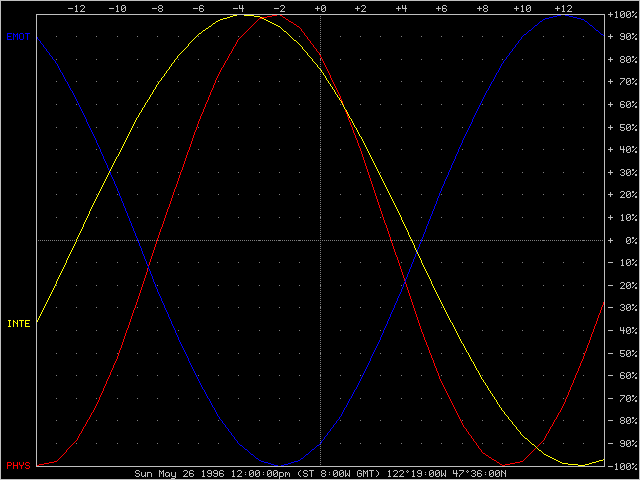Click the - 20% scale label
This screenshot has width=640, height=480.
click(622, 285)
